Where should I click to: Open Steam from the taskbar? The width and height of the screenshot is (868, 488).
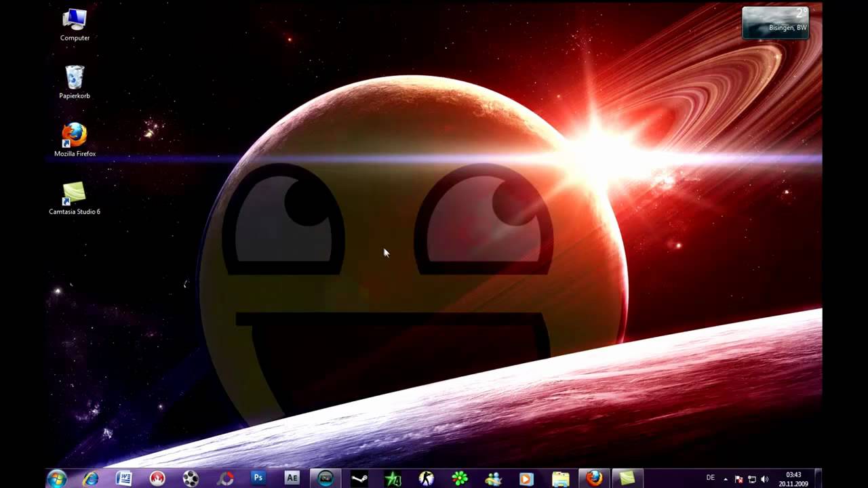[359, 479]
